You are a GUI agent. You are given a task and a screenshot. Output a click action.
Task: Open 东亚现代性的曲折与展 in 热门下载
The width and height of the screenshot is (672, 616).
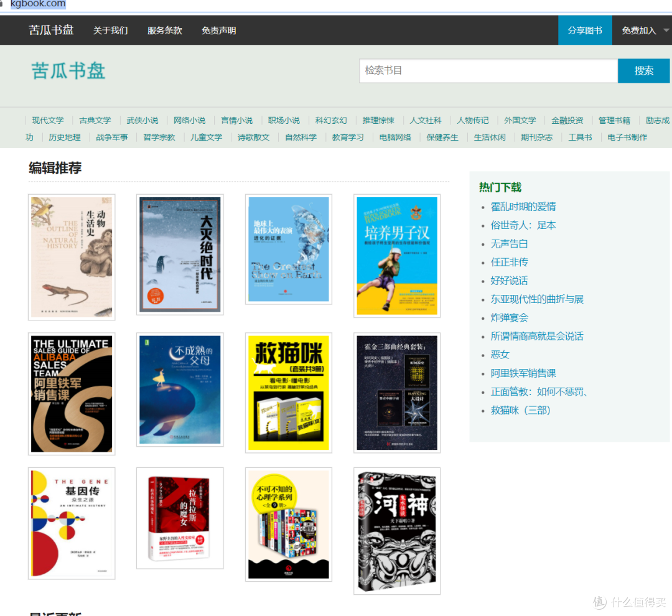click(537, 299)
